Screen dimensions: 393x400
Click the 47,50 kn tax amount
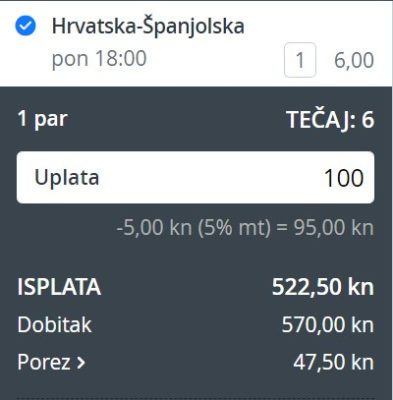pyautogui.click(x=333, y=363)
